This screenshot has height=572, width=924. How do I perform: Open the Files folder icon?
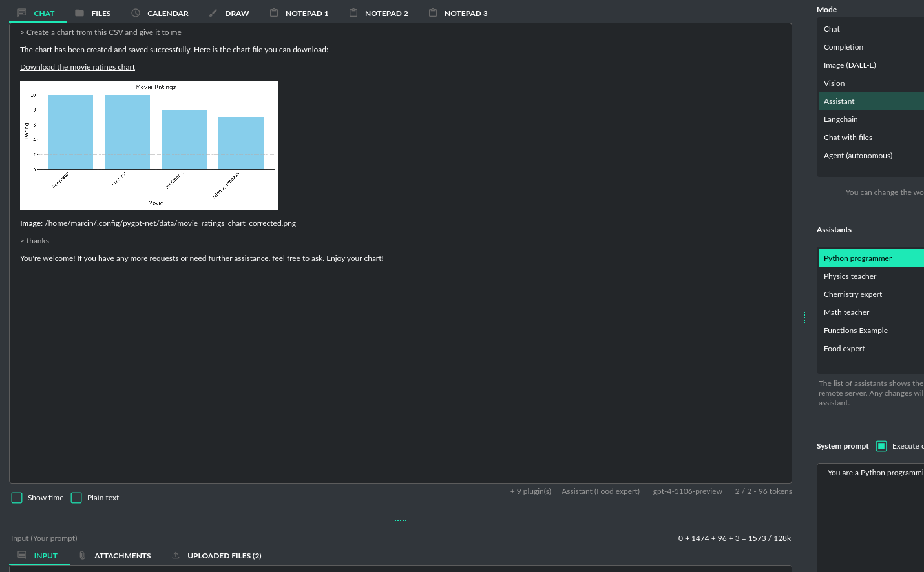pos(79,12)
